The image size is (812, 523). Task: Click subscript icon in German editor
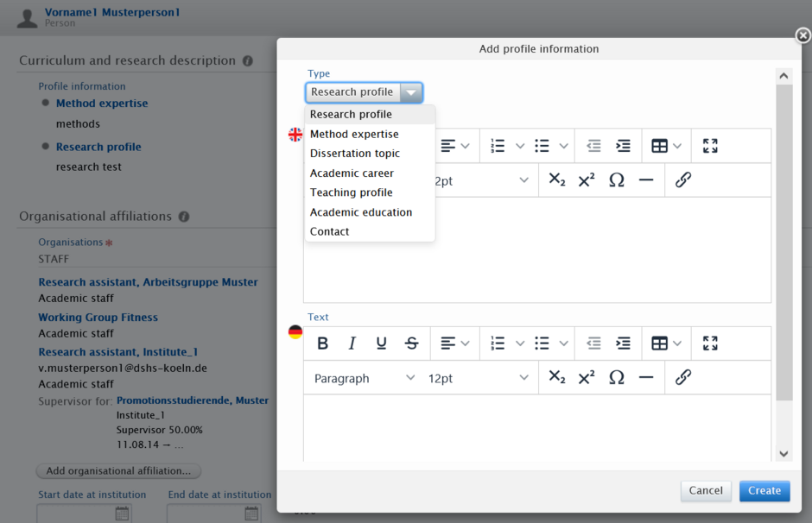click(x=556, y=377)
